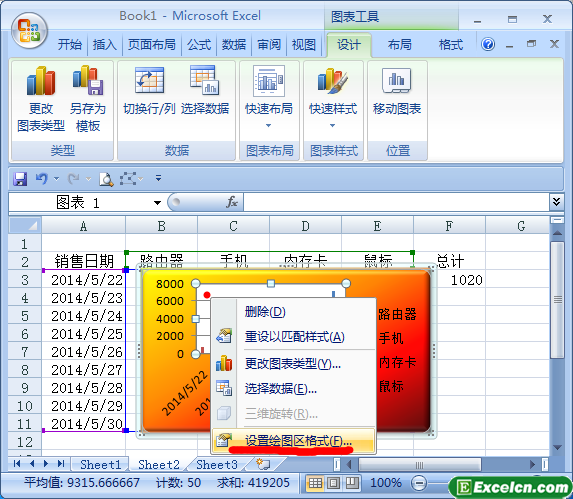Switch to 视图 ribbon tab
The image size is (573, 499).
click(303, 45)
